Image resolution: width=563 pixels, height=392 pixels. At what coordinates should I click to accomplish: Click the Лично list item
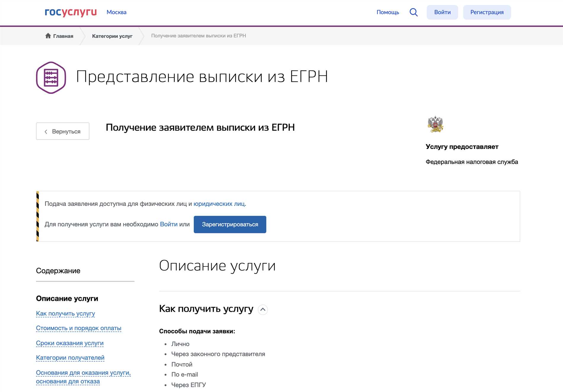180,344
